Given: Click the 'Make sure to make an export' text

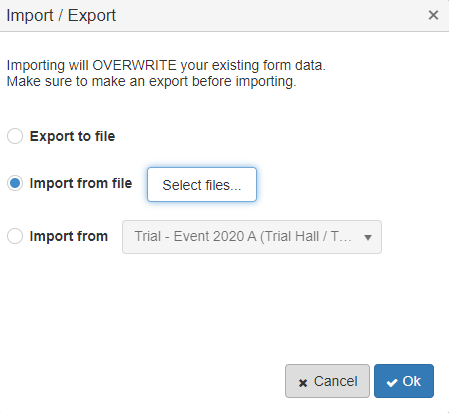Looking at the screenshot, I should 151,81.
